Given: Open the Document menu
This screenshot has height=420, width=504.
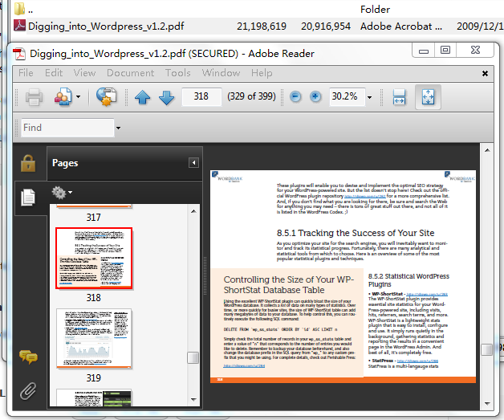Looking at the screenshot, I should [131, 73].
